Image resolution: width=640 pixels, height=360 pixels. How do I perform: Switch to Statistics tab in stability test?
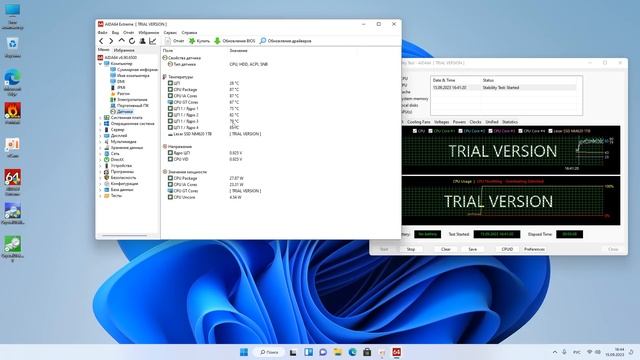510,122
